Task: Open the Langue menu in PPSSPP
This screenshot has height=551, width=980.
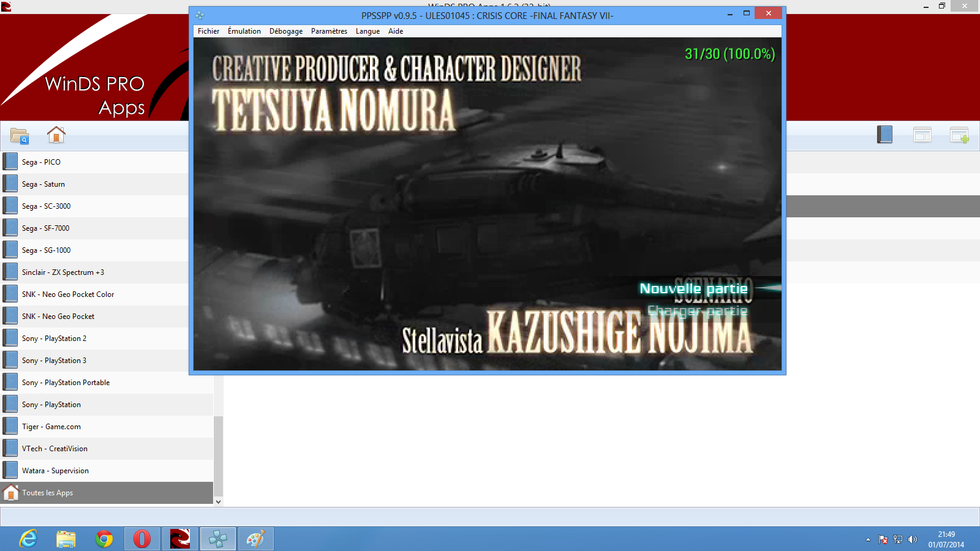Action: point(367,31)
